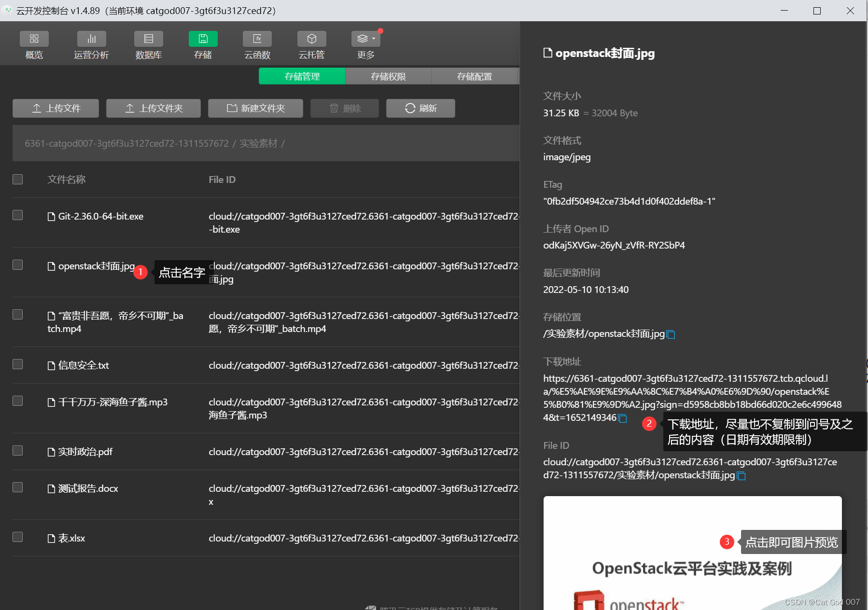
Task: Click the 刷新 refresh button
Action: (x=420, y=108)
